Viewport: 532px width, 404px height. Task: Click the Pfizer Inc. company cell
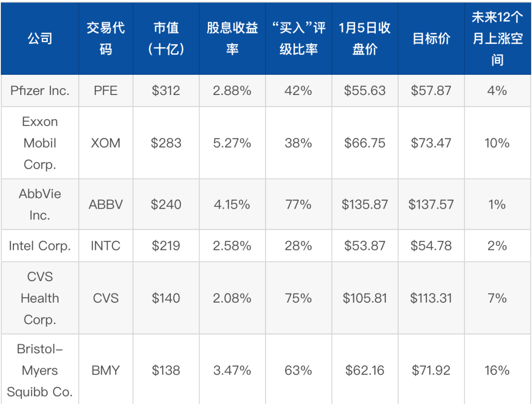pos(40,91)
